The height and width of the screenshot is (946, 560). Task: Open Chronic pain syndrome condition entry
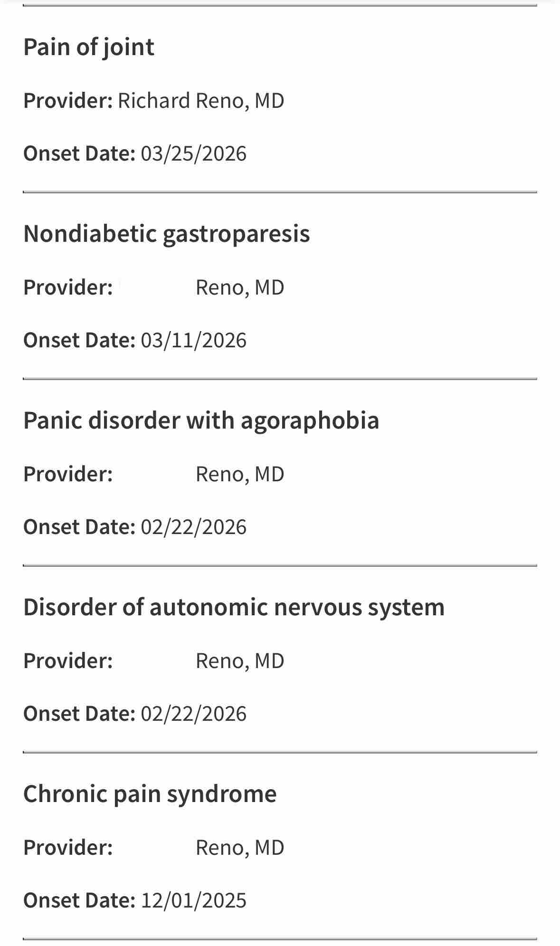click(x=150, y=794)
